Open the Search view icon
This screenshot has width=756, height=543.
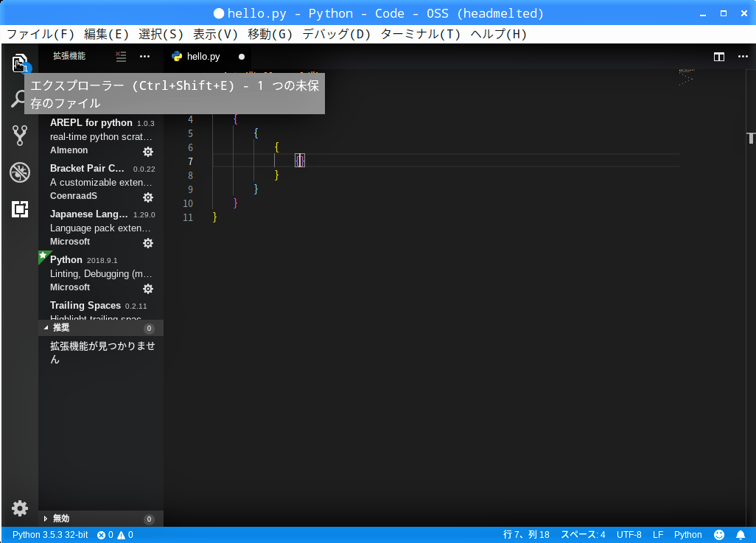[18, 99]
